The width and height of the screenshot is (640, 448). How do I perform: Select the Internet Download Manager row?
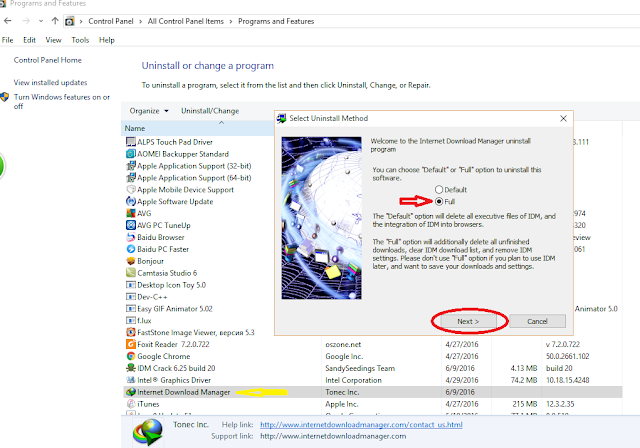tap(373, 392)
